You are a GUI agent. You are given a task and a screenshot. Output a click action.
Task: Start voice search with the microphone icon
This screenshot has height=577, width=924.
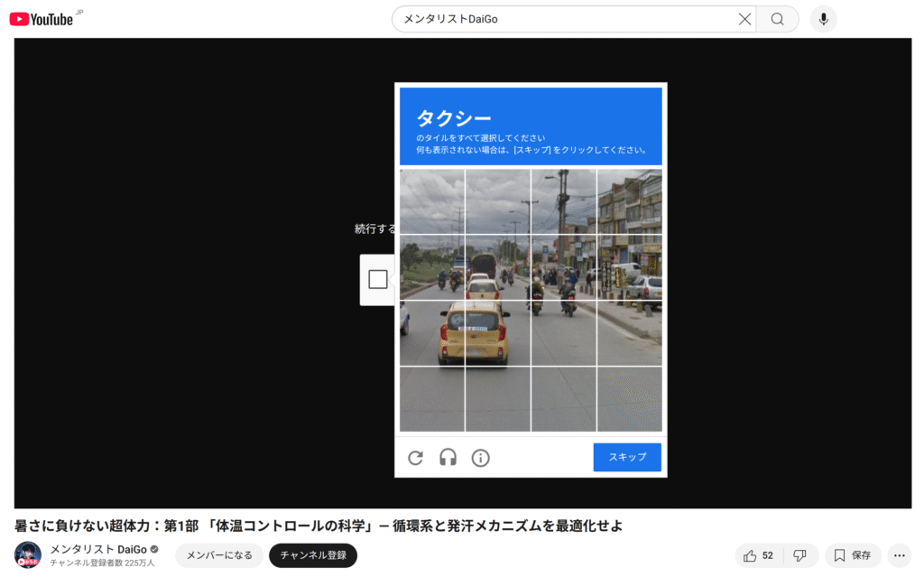[x=823, y=19]
